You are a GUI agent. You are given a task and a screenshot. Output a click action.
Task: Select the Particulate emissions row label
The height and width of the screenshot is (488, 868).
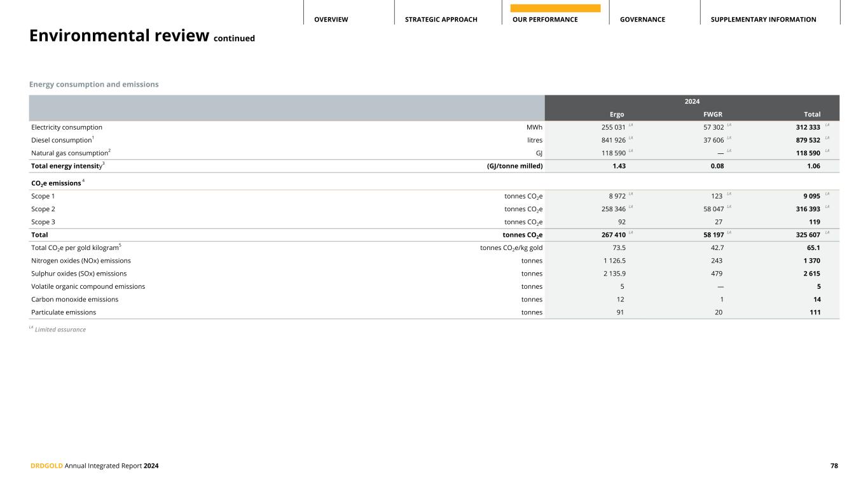point(64,312)
